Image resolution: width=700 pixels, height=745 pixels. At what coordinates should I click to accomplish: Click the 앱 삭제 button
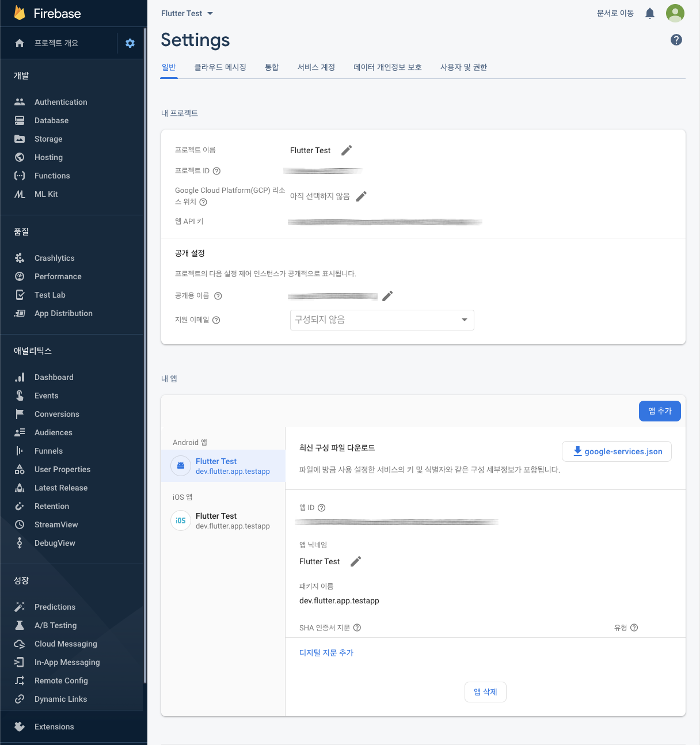tap(485, 692)
